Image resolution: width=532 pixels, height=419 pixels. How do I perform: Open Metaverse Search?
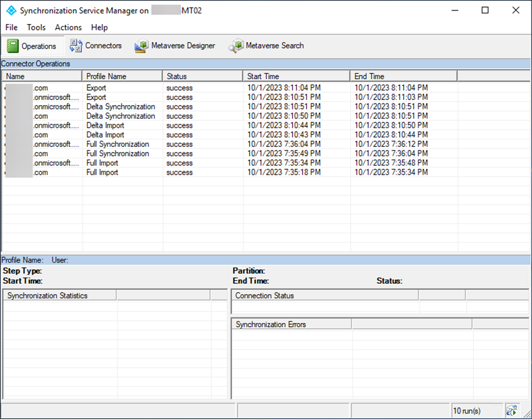266,46
